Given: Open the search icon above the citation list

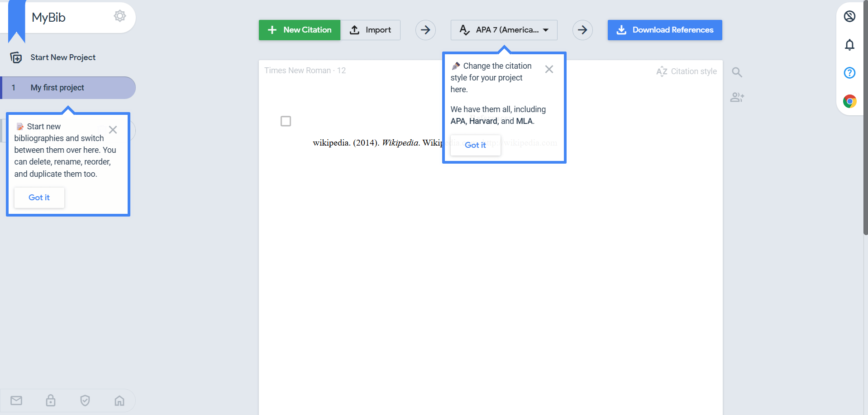Looking at the screenshot, I should pyautogui.click(x=737, y=72).
